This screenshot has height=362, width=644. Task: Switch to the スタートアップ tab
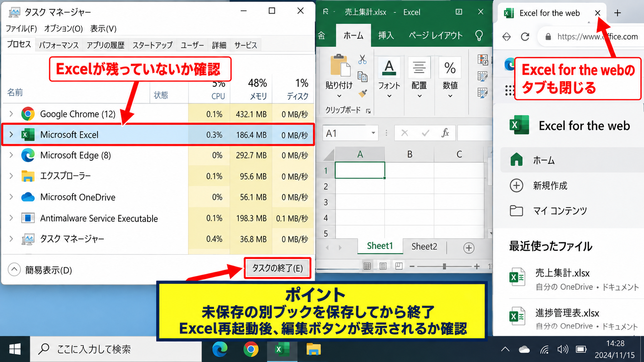[153, 45]
